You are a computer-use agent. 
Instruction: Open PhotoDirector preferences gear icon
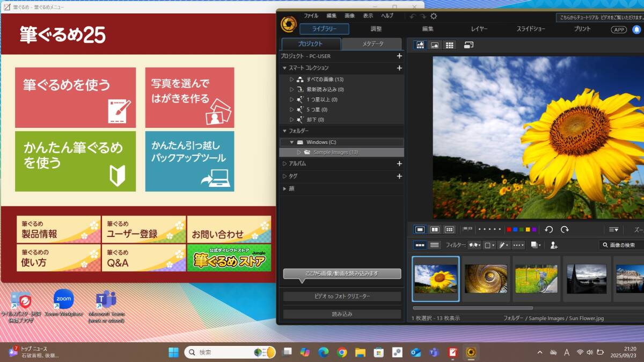434,16
